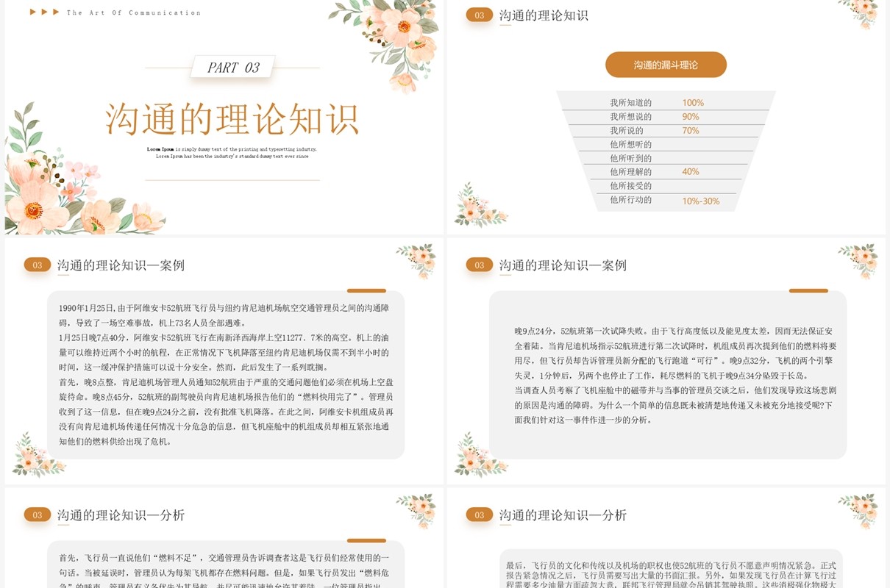
Task: Click the '03' badge on the '首先，飞行员' analysis slide
Action: coord(38,515)
